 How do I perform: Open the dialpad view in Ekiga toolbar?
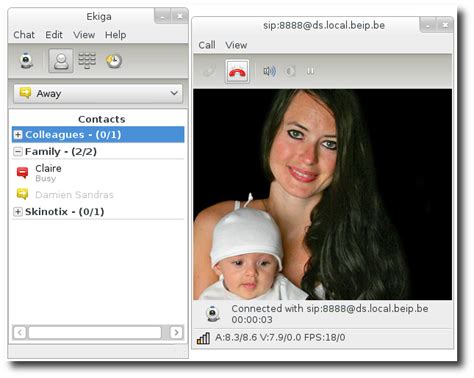[87, 60]
